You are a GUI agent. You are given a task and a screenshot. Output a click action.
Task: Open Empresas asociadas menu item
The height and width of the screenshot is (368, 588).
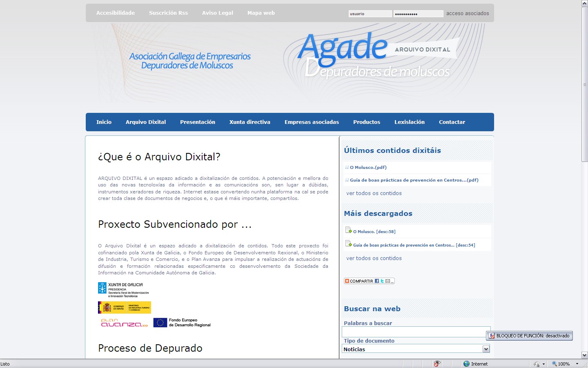[x=312, y=122]
